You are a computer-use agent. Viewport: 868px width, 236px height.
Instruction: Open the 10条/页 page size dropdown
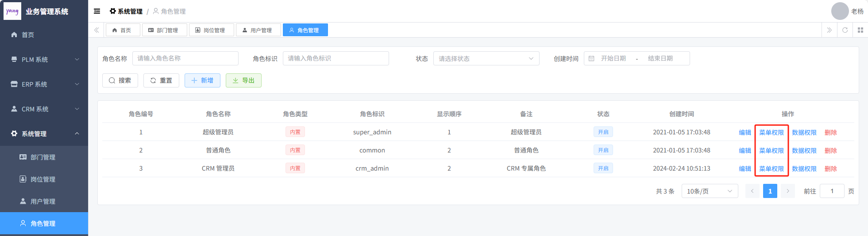point(710,191)
